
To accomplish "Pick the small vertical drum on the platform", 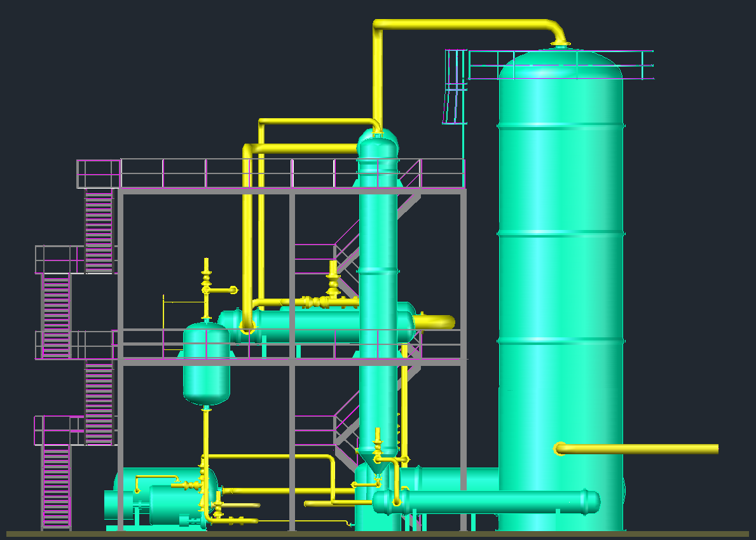I will 207,363.
